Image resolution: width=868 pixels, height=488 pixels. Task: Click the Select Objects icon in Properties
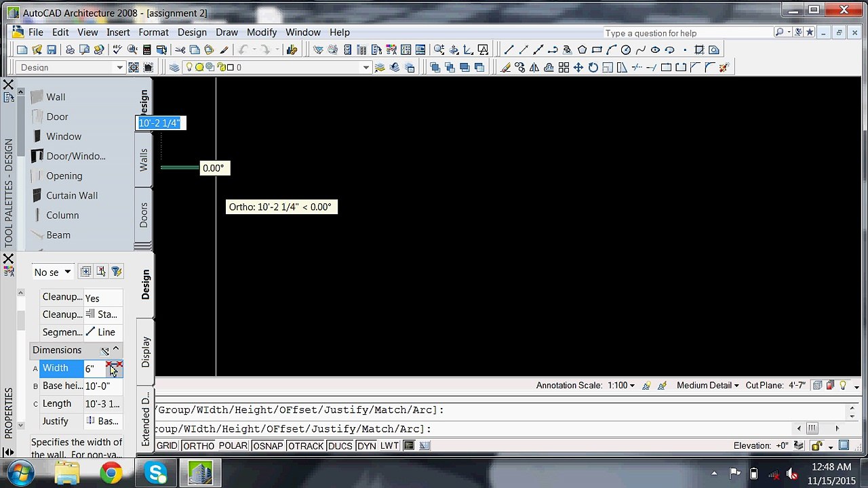point(101,272)
